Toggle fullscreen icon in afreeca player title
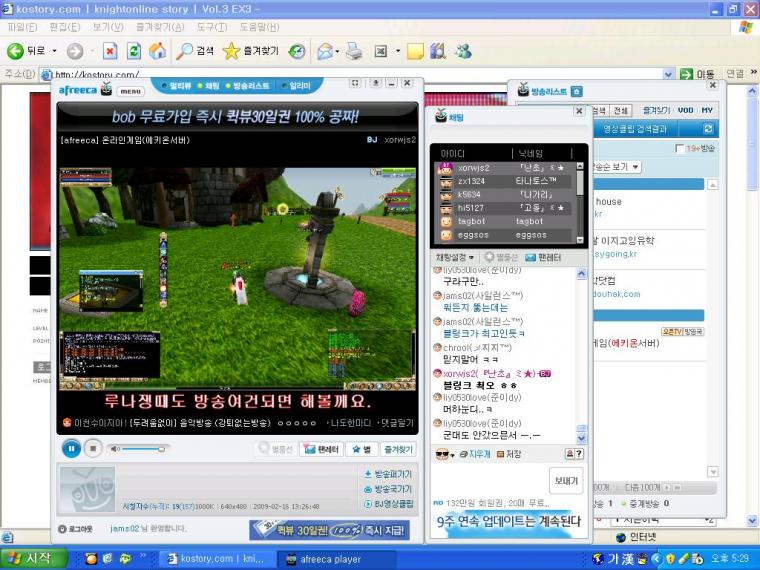Viewport: 760px width, 570px height. 355,83
